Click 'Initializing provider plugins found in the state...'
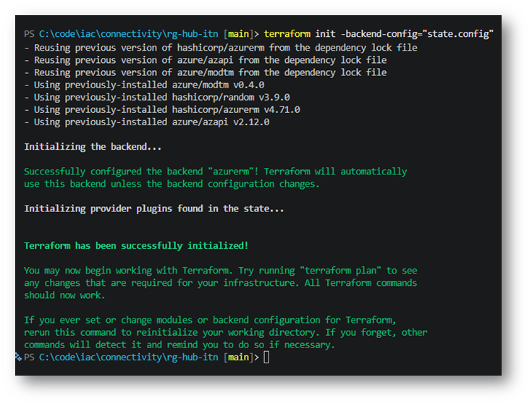 [x=154, y=208]
